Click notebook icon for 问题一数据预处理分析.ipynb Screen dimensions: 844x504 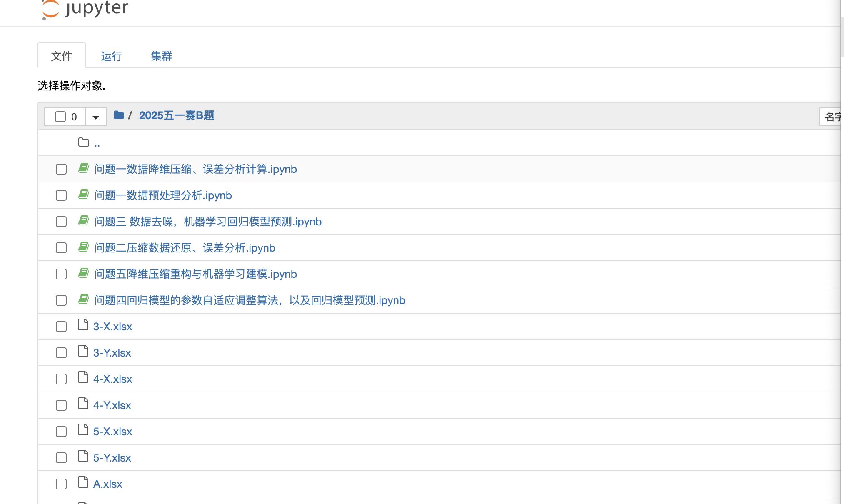[x=84, y=195]
